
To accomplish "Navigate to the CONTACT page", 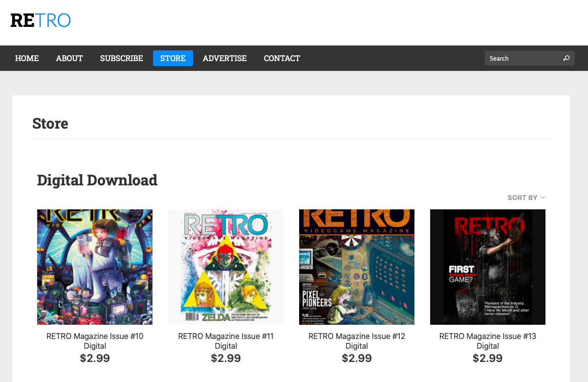I will 282,58.
